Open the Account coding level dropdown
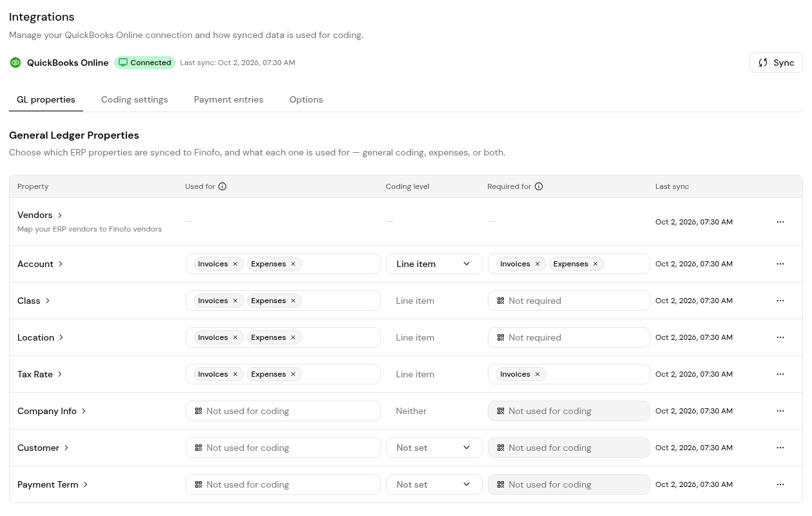The image size is (812, 516). (x=434, y=264)
